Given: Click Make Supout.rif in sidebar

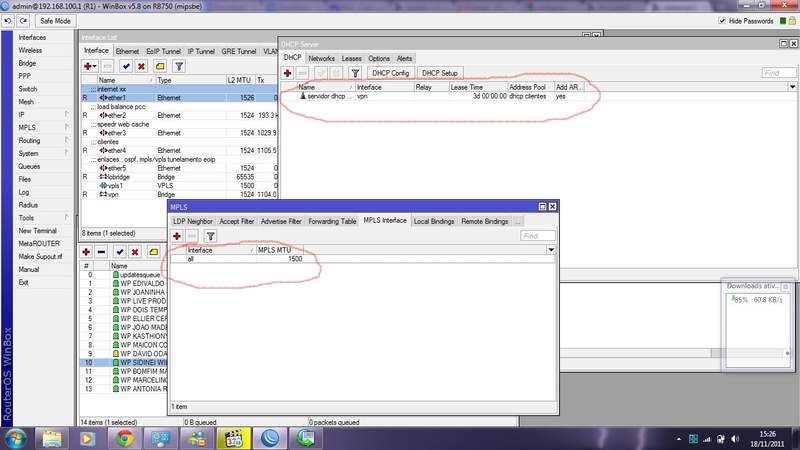Looking at the screenshot, I should click(x=40, y=257).
